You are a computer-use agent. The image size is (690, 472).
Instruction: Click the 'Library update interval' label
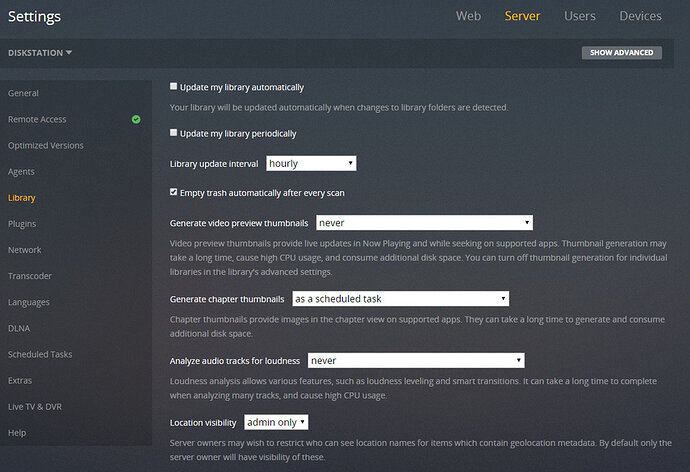214,164
